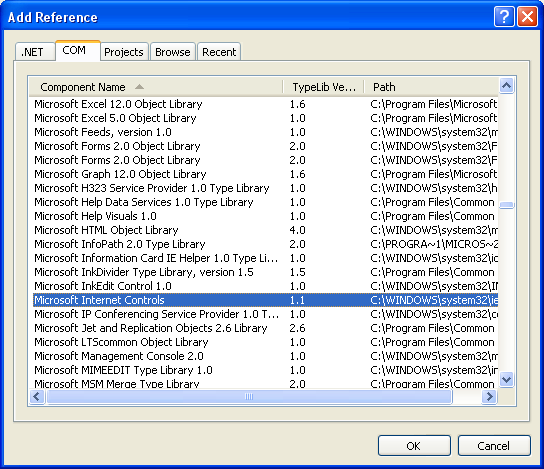Click the Path column header

point(431,87)
